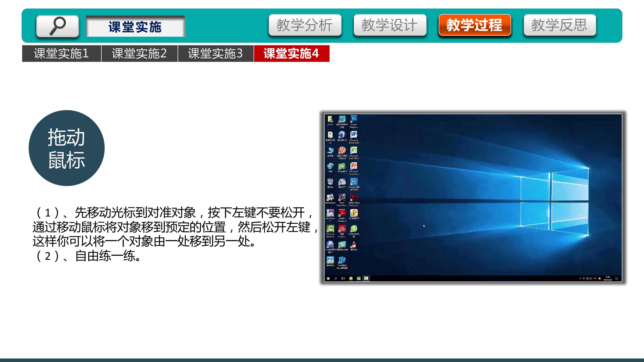Viewport: 644px width, 362px height.
Task: Switch to 课堂实施3 tab
Action: tap(216, 53)
